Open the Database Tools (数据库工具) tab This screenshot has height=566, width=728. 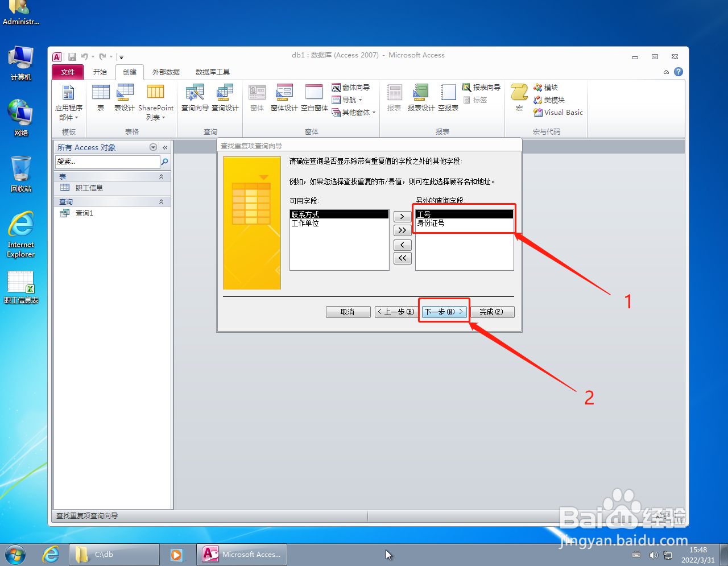coord(213,72)
